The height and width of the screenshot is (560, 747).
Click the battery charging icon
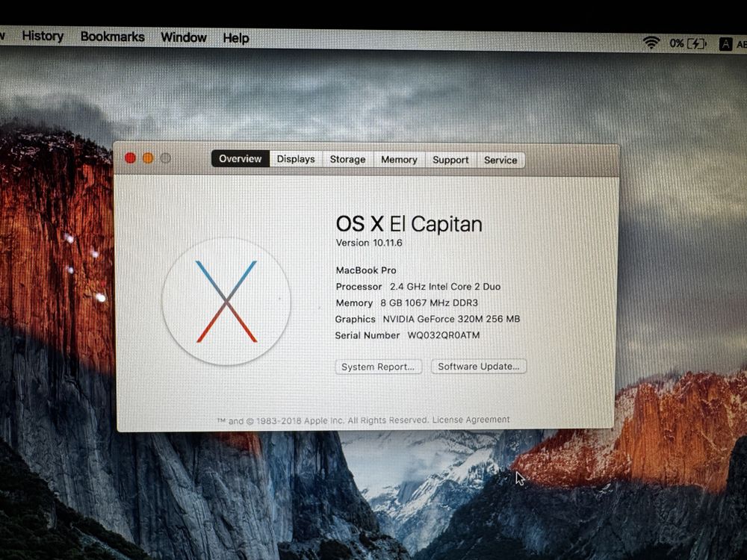(696, 44)
